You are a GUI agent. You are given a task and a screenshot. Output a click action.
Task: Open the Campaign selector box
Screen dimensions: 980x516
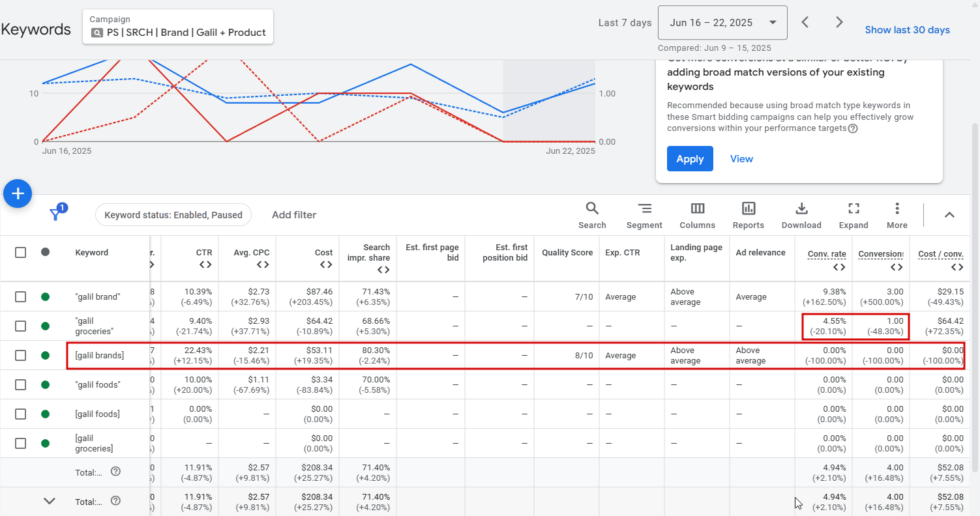178,27
